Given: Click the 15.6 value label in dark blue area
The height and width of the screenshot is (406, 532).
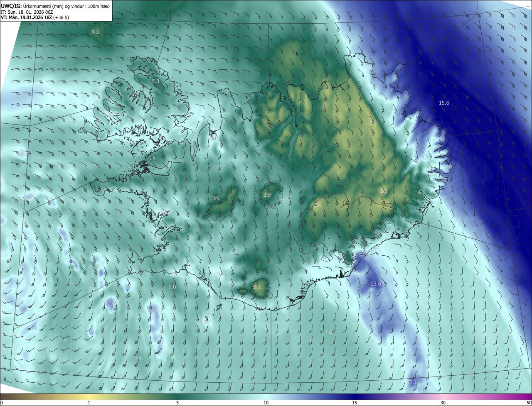Looking at the screenshot, I should pos(444,103).
